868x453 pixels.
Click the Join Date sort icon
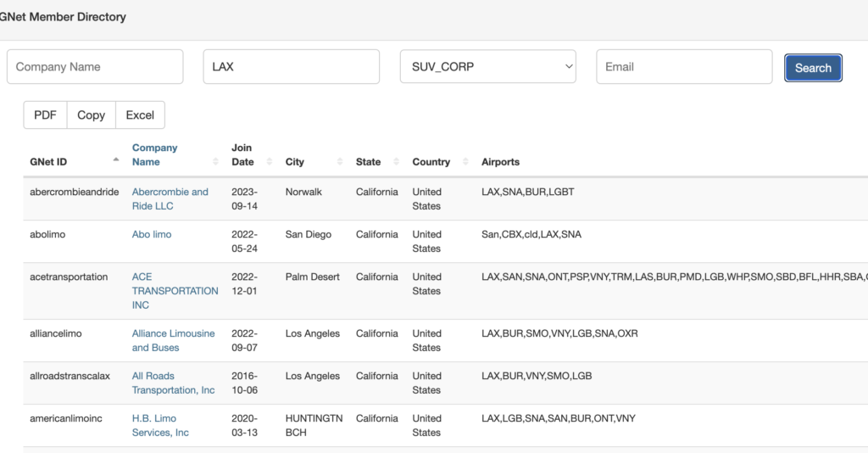[270, 161]
